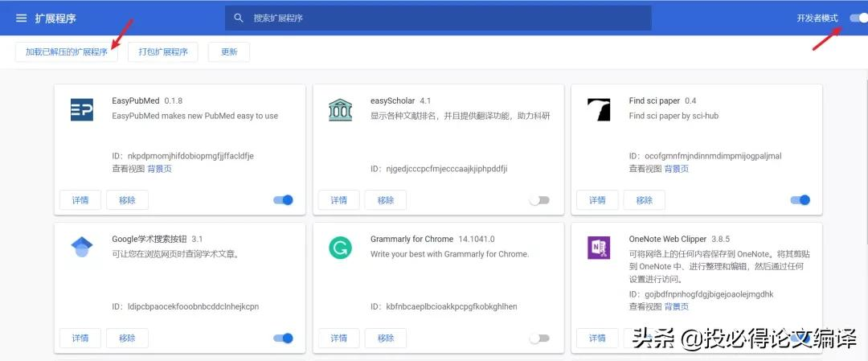This screenshot has width=868, height=361.
Task: Click the search magnifier icon
Action: tap(239, 18)
